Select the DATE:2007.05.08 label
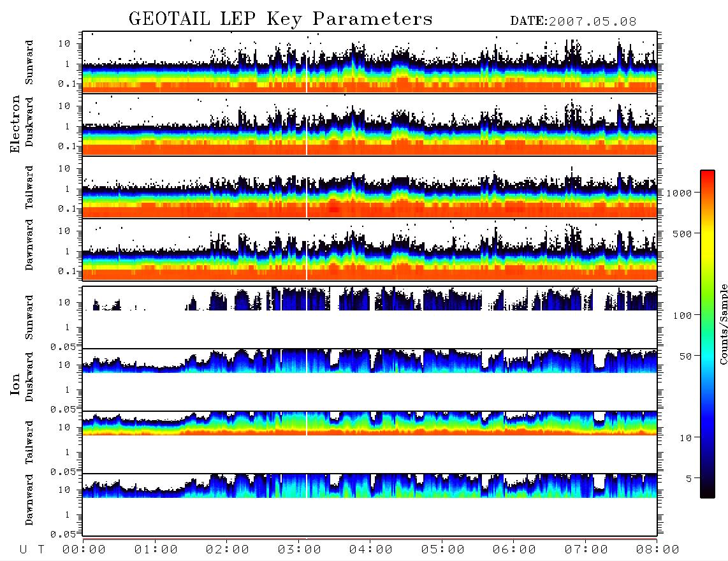 point(573,22)
